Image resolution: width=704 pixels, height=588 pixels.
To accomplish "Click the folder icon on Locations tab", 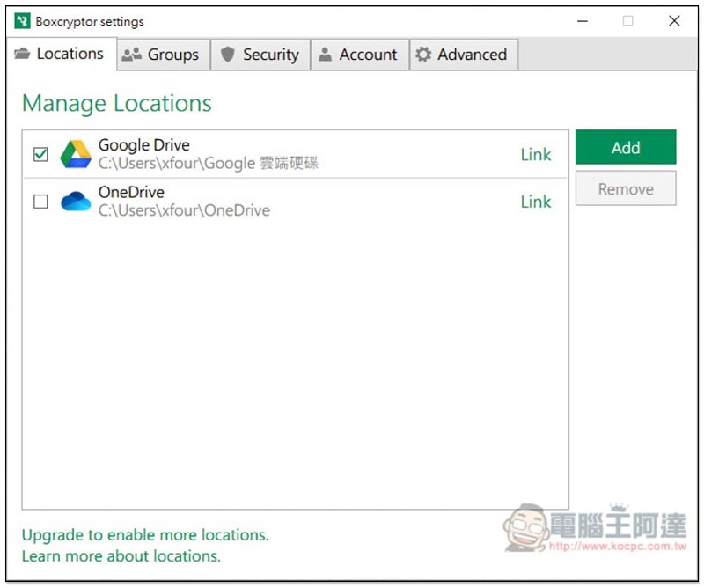I will tap(23, 55).
